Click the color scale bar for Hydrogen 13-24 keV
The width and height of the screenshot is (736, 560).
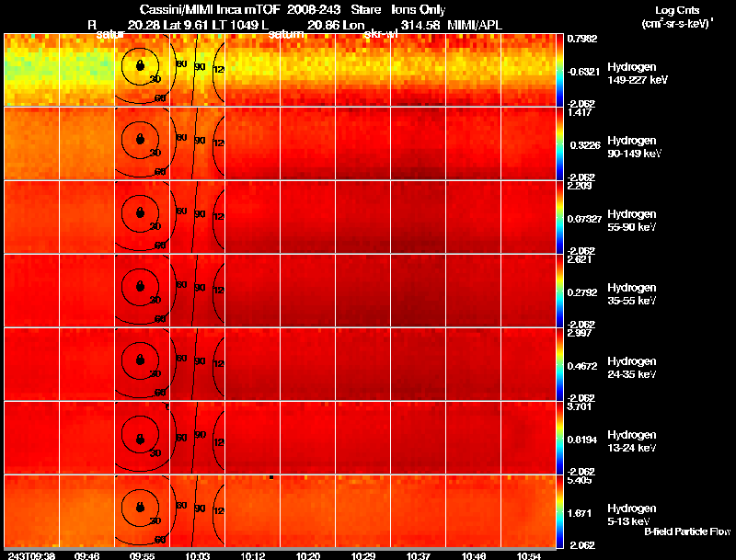(x=559, y=438)
